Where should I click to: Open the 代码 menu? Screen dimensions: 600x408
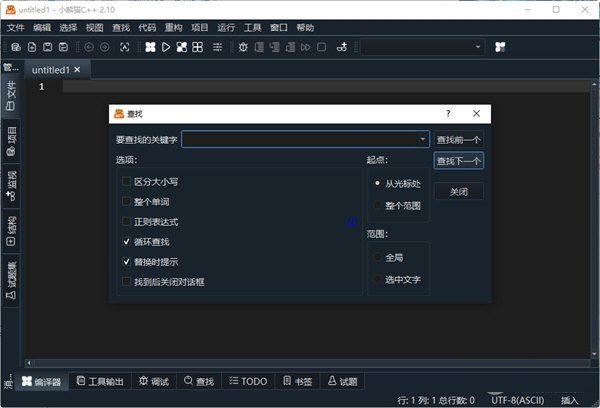(147, 27)
